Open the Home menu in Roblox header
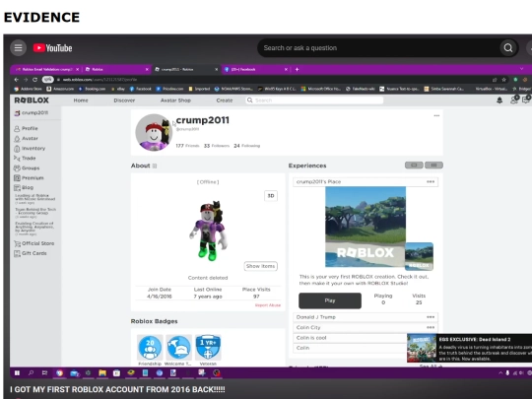Screen dimensions: 532x399 [81, 100]
